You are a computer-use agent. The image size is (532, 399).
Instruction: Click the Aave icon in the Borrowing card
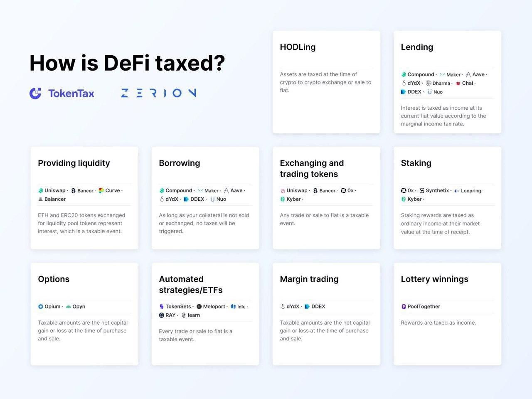click(227, 190)
